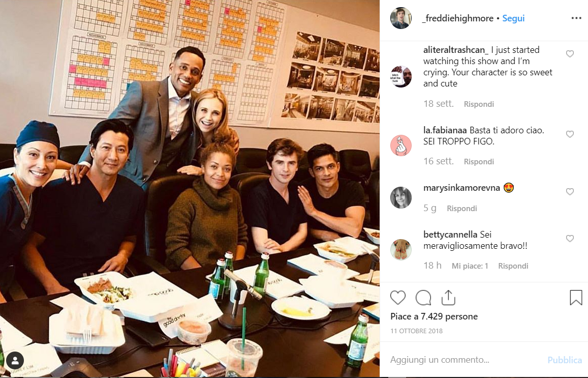Open _freddiehighmore profile picture
This screenshot has height=378, width=588.
[x=400, y=18]
